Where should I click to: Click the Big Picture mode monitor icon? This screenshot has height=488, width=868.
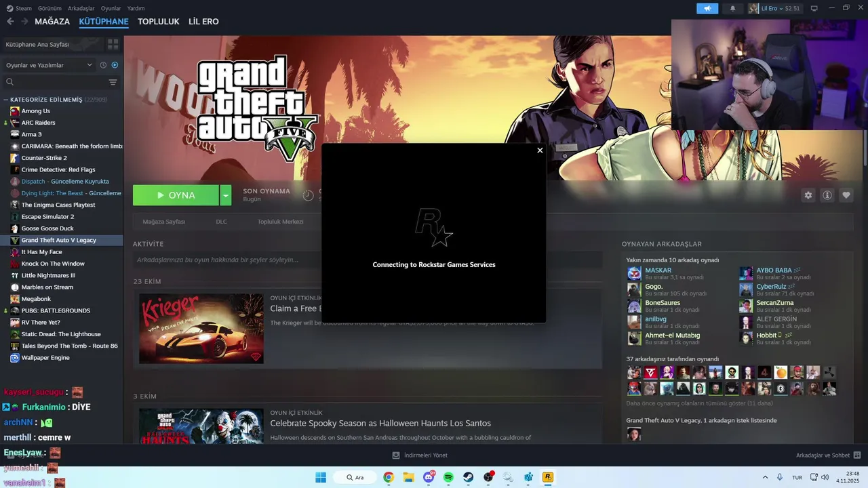814,8
